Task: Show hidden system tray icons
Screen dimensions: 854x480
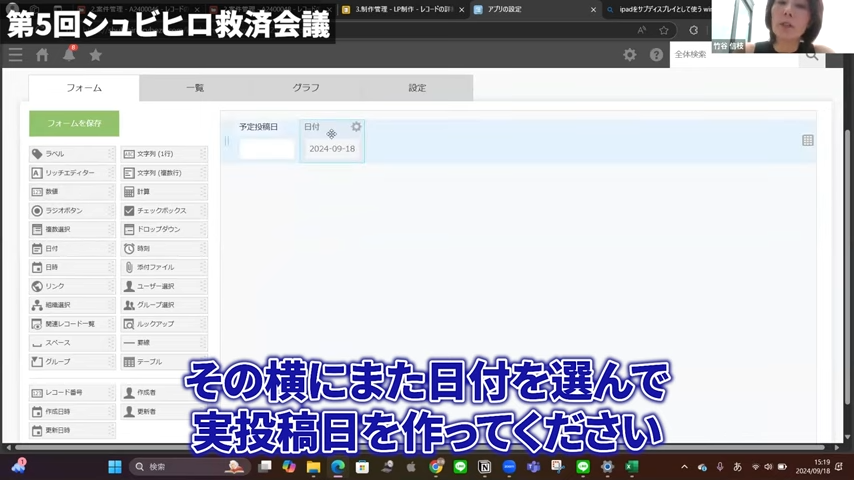Action: click(685, 467)
